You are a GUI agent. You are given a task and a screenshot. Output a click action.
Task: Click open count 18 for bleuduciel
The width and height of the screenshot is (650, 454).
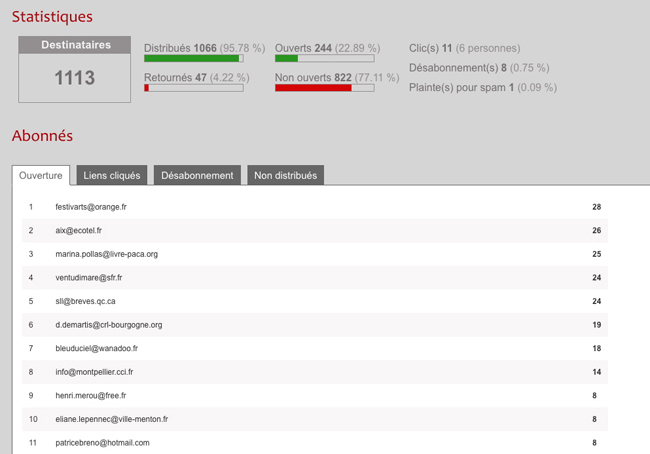coord(597,349)
